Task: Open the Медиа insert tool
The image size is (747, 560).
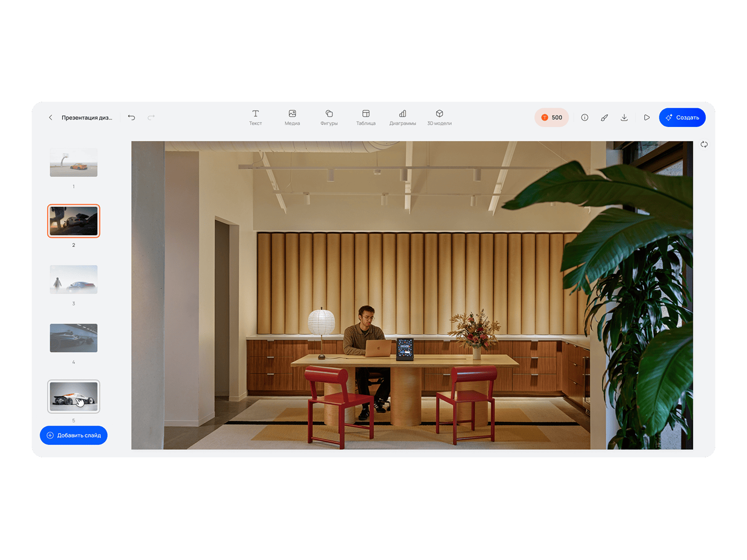Action: click(292, 118)
